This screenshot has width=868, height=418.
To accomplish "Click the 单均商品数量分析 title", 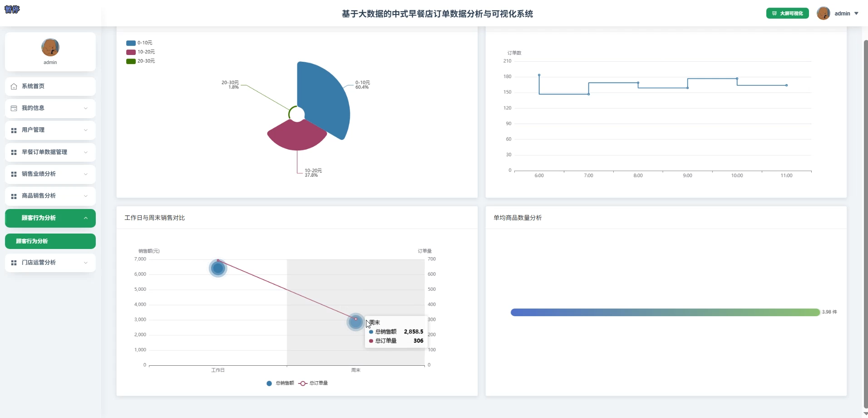I will (518, 218).
